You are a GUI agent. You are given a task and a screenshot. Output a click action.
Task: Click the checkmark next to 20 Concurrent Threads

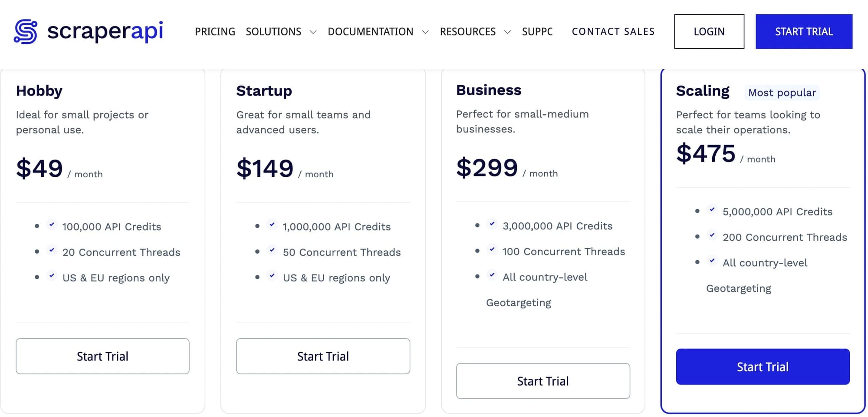pyautogui.click(x=52, y=250)
